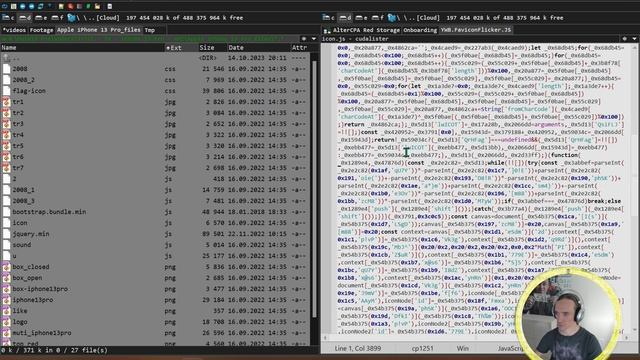Select drive c in the left panel

point(9,18)
